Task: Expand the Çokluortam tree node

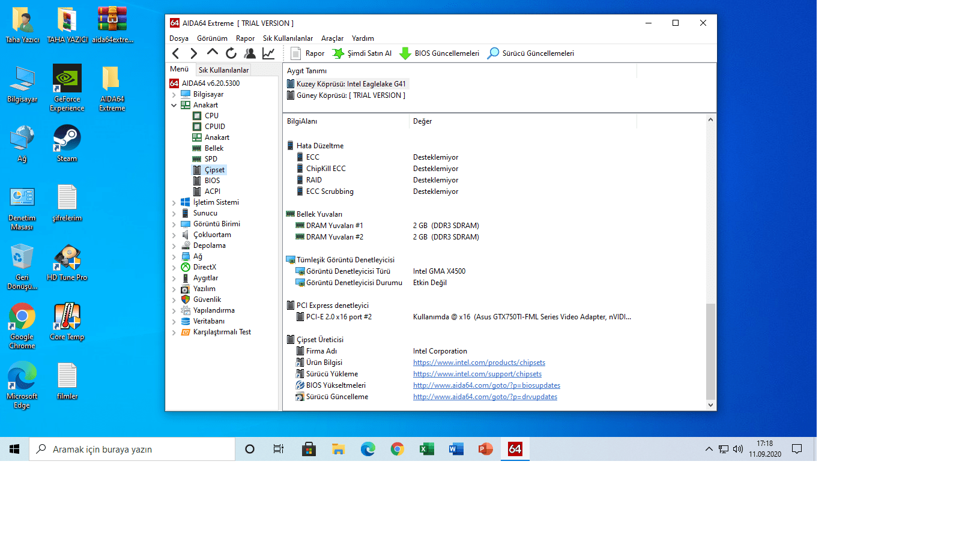Action: pyautogui.click(x=174, y=235)
